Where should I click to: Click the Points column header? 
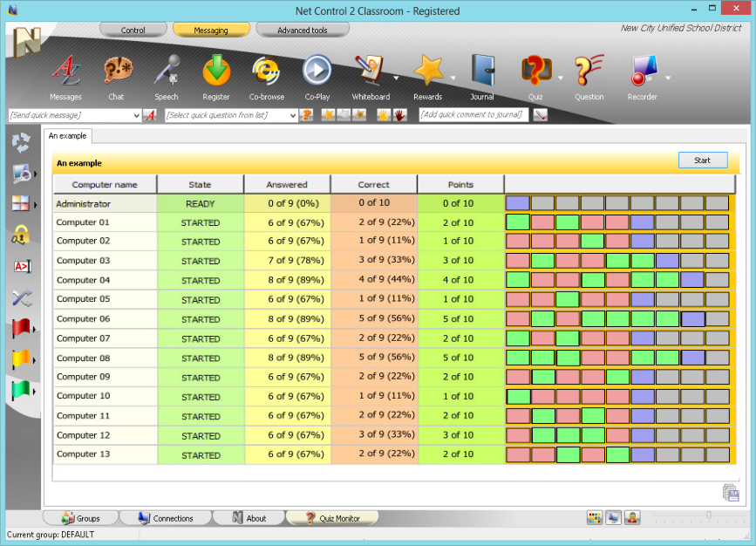tap(460, 184)
